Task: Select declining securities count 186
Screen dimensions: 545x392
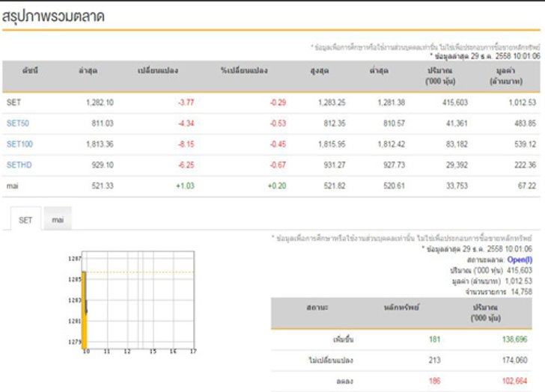Action: [x=434, y=381]
